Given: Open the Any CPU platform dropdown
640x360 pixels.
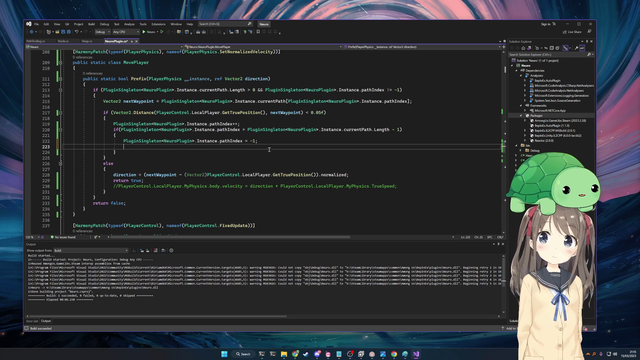Looking at the screenshot, I should point(126,32).
